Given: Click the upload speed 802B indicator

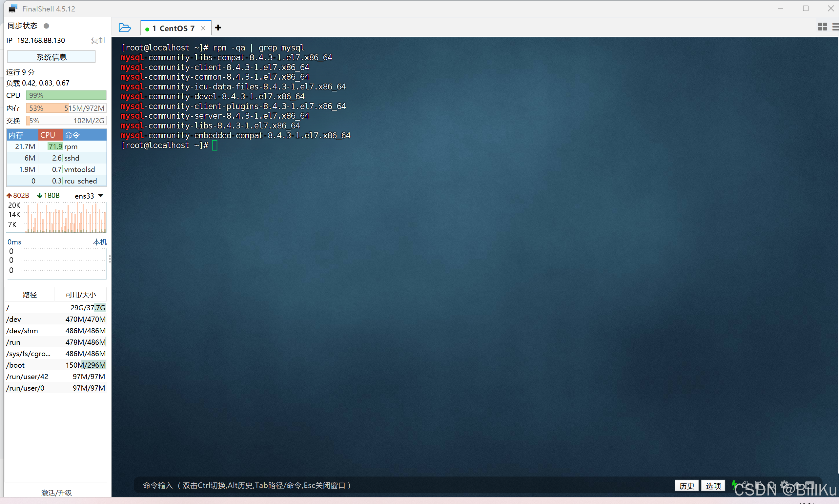Looking at the screenshot, I should coord(18,196).
